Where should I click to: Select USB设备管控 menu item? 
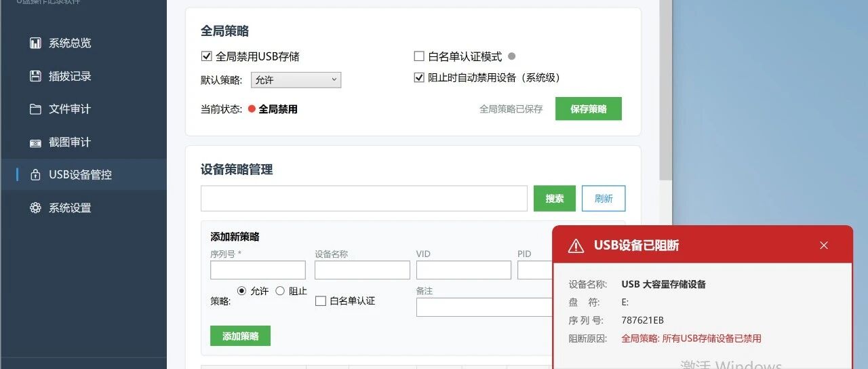pos(83,175)
